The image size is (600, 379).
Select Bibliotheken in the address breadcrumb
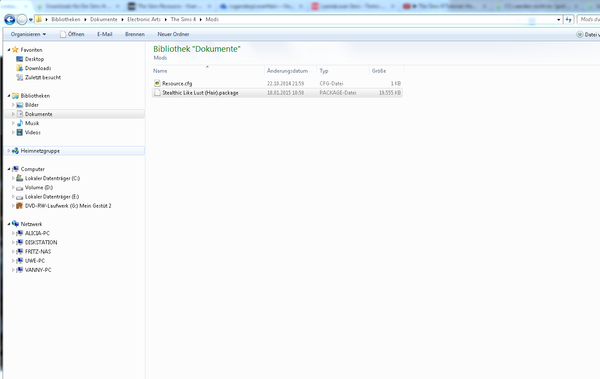coord(66,19)
